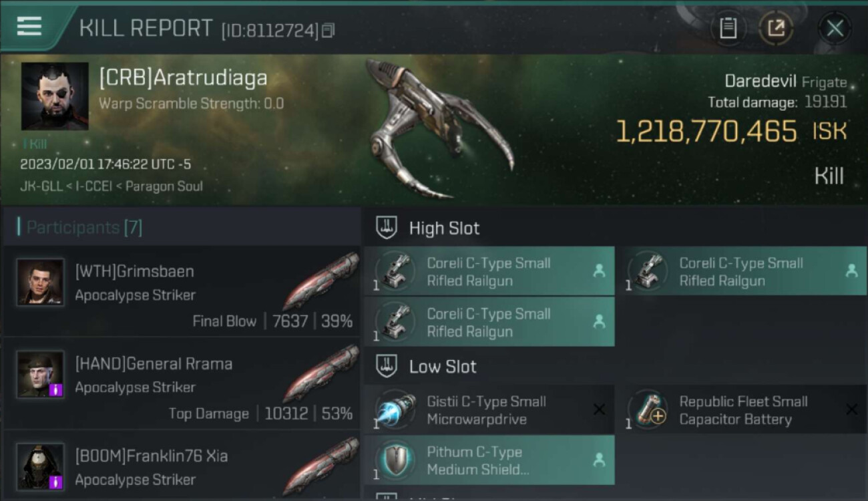This screenshot has width=868, height=501.
Task: Select the Gistii C-Type Small Microwarpdrive item
Action: point(489,410)
